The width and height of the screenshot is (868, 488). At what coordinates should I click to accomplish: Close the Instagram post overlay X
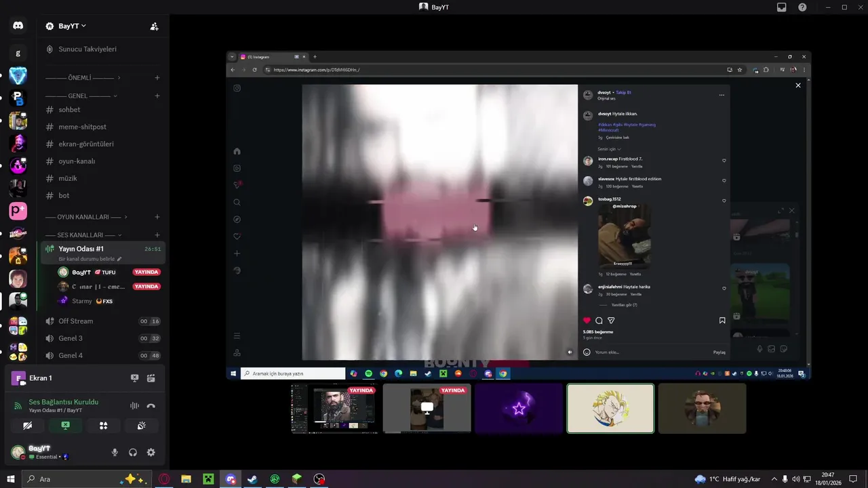click(798, 85)
